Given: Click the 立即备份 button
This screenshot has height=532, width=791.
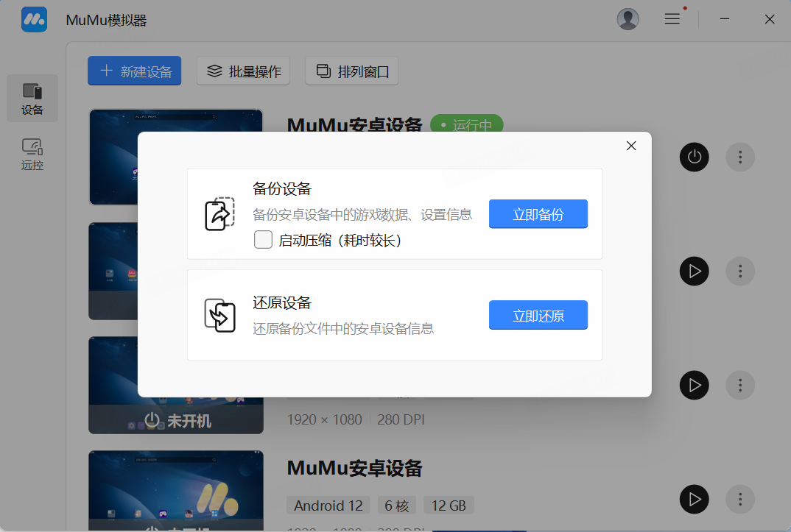Looking at the screenshot, I should click(x=538, y=214).
